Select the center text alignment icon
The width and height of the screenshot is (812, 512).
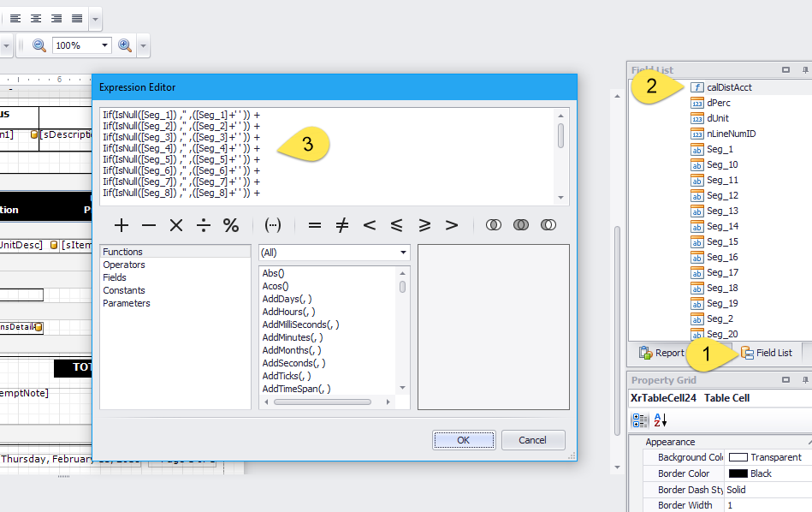point(36,18)
